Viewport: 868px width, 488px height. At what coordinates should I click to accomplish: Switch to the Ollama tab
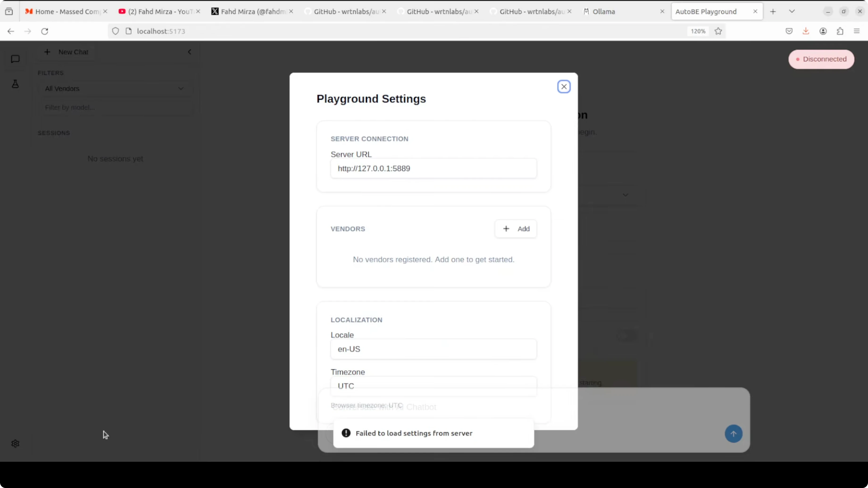click(604, 12)
